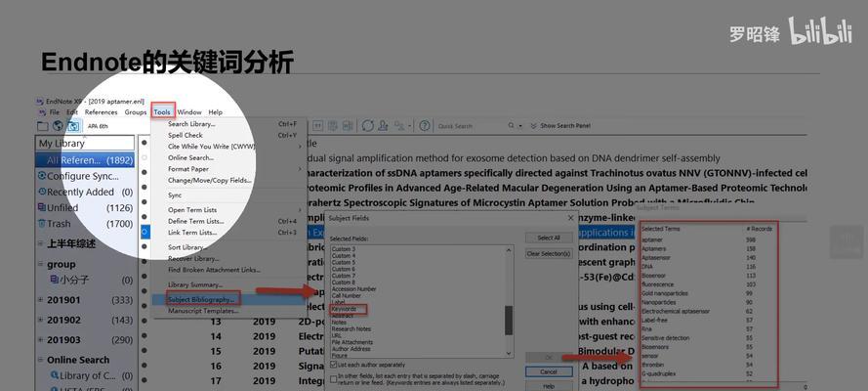Toggle the 'In other fields, list each entry' checkbox
The height and width of the screenshot is (391, 868).
click(333, 379)
